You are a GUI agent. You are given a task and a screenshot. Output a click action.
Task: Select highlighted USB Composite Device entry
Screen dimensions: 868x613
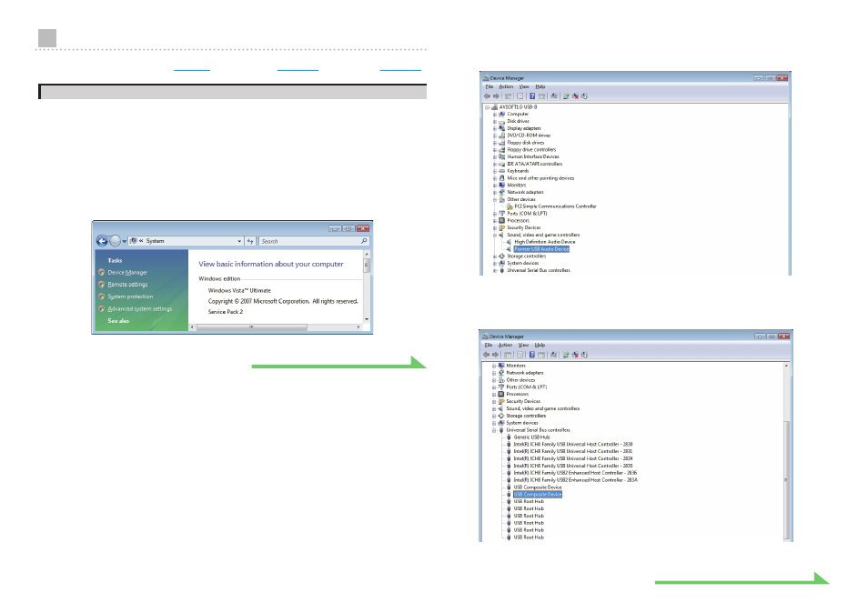tap(538, 495)
